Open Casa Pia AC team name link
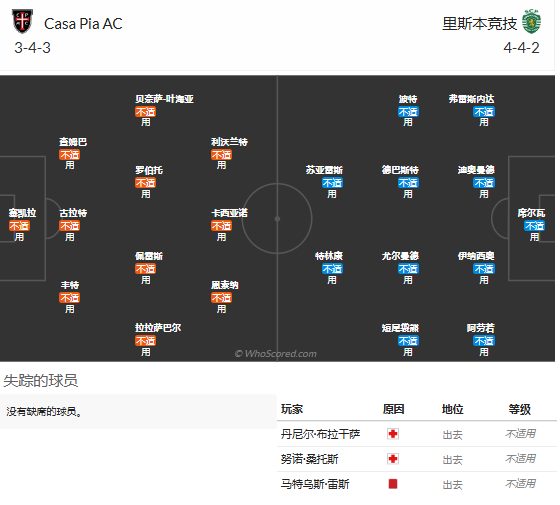Viewport: 560px width, 505px height. click(x=83, y=24)
